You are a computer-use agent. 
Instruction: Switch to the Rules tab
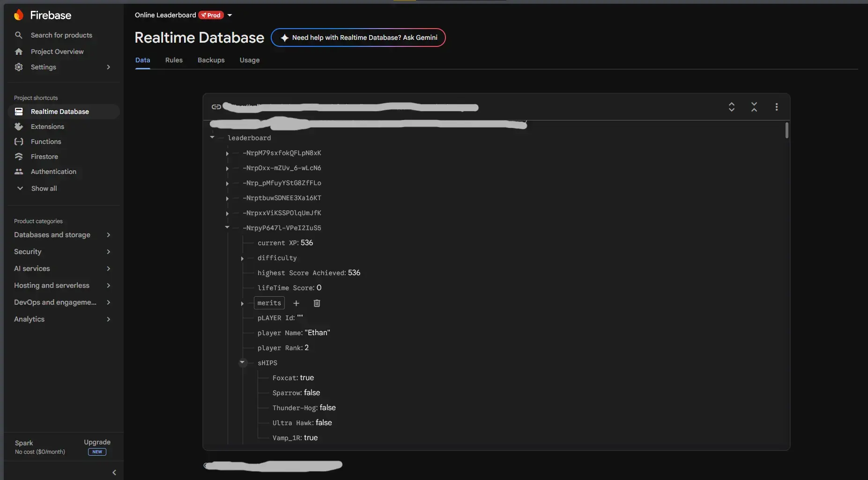[x=174, y=60]
